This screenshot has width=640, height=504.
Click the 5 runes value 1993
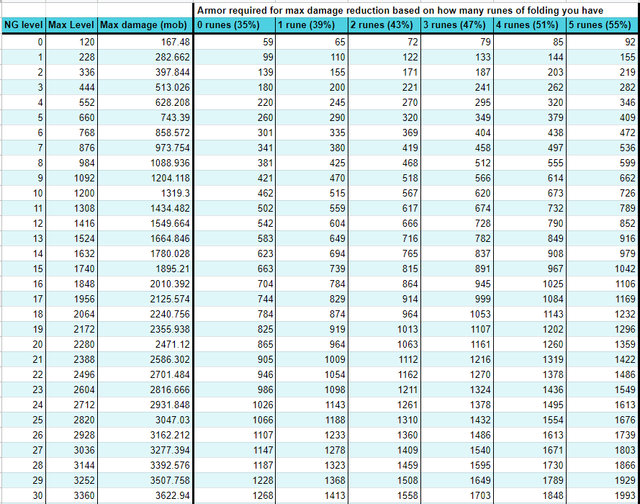coord(602,495)
